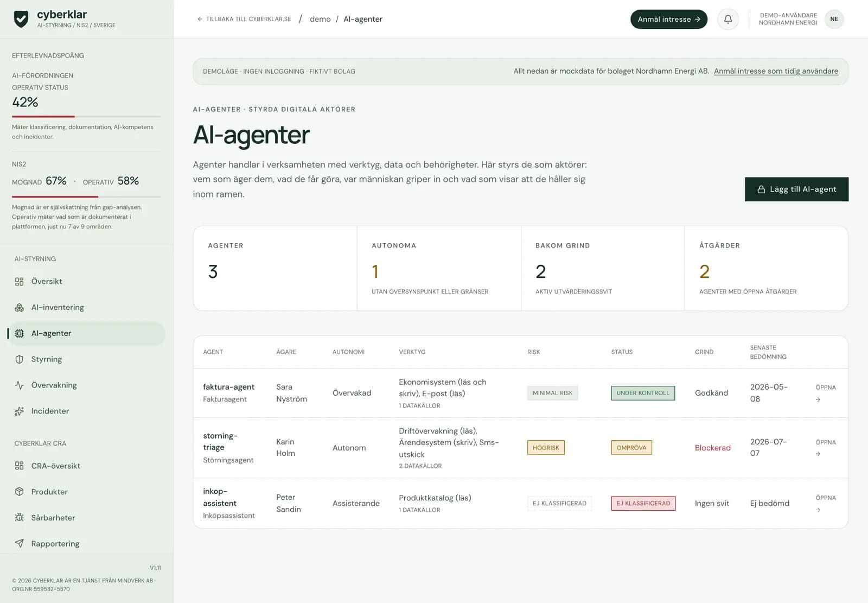Click the lock icon on Lägg till AI-agent
The image size is (868, 603).
click(761, 189)
